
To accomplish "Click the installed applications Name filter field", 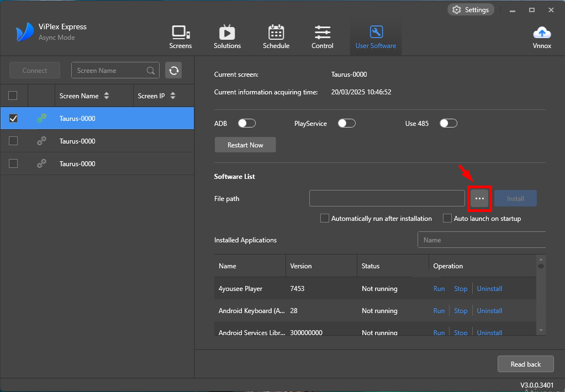I will coord(482,240).
